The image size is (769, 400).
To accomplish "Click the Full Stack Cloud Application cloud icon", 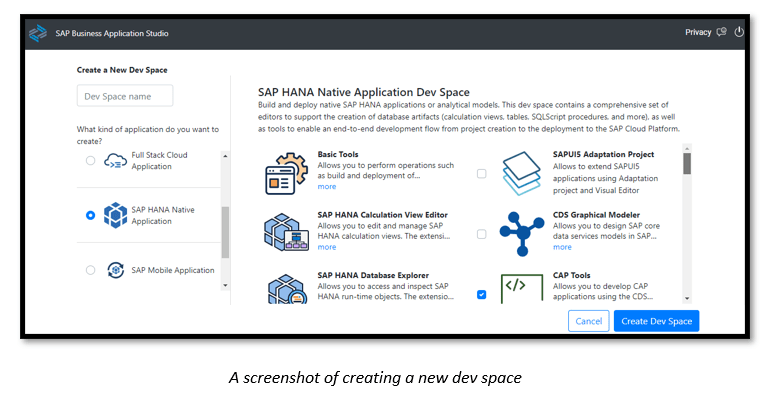I will click(x=115, y=161).
